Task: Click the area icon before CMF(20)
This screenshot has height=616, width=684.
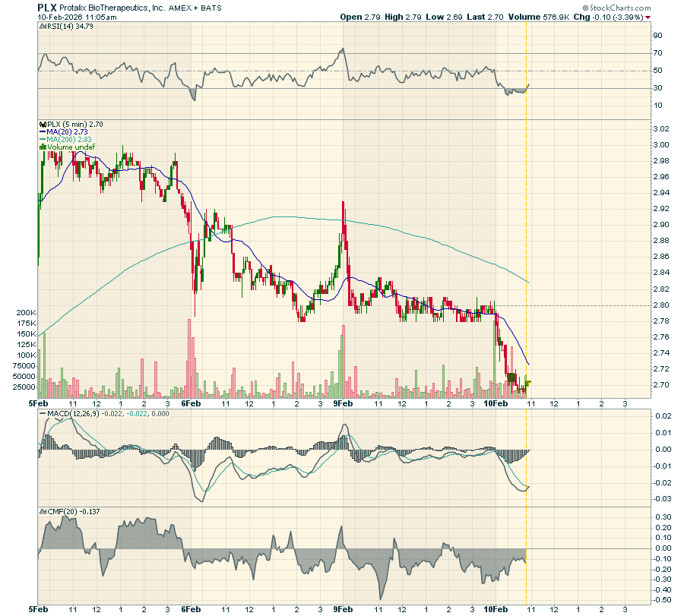Action: [x=43, y=511]
